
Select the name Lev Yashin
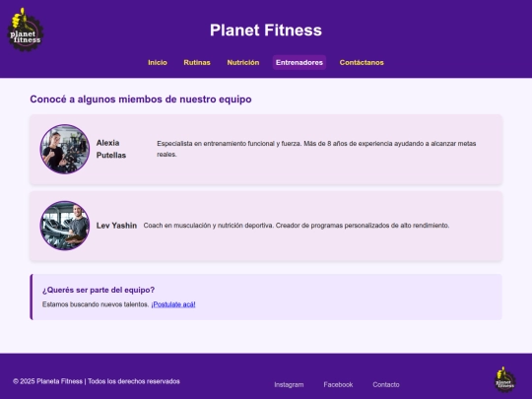click(x=116, y=226)
